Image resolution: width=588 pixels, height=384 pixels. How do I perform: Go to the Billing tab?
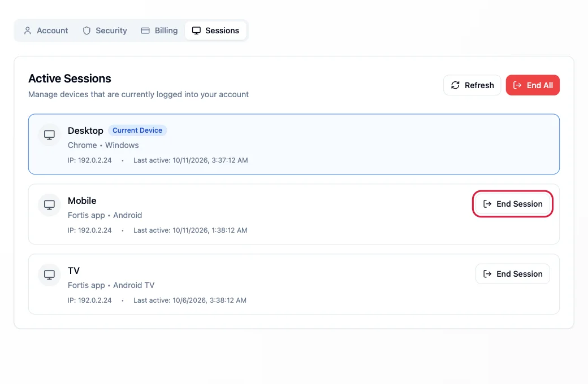click(159, 30)
